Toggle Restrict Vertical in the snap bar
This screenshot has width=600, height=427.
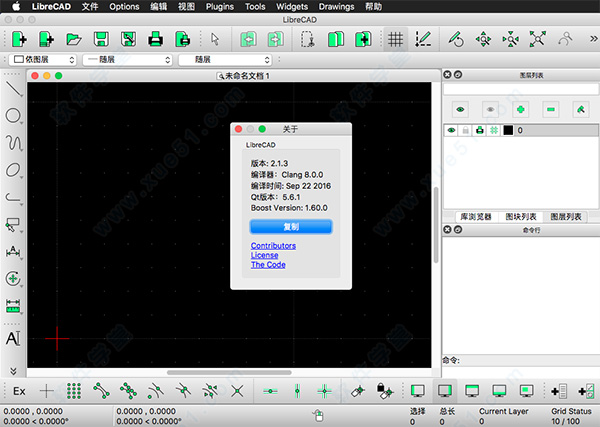pos(297,391)
